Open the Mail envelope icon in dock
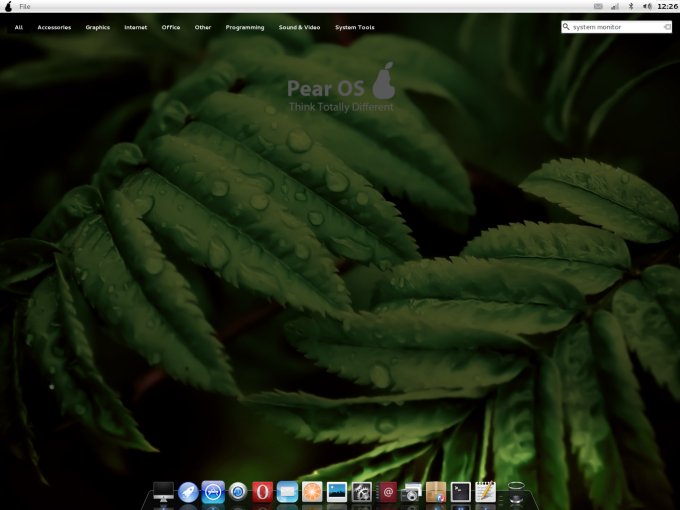This screenshot has width=680, height=510. pyautogui.click(x=287, y=492)
